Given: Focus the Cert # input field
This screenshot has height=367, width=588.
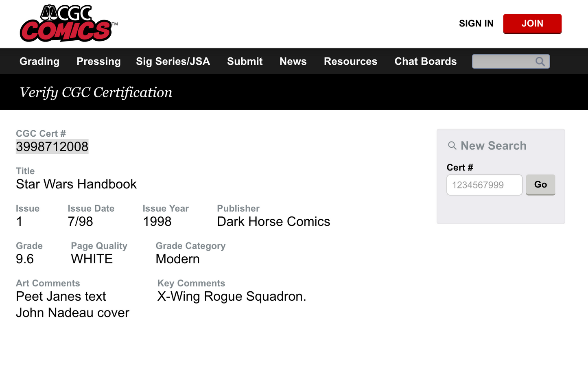Looking at the screenshot, I should click(x=484, y=185).
